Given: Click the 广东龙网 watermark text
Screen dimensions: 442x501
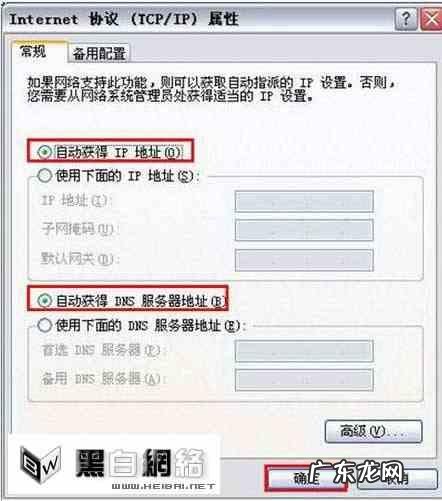Looking at the screenshot, I should point(356,472).
